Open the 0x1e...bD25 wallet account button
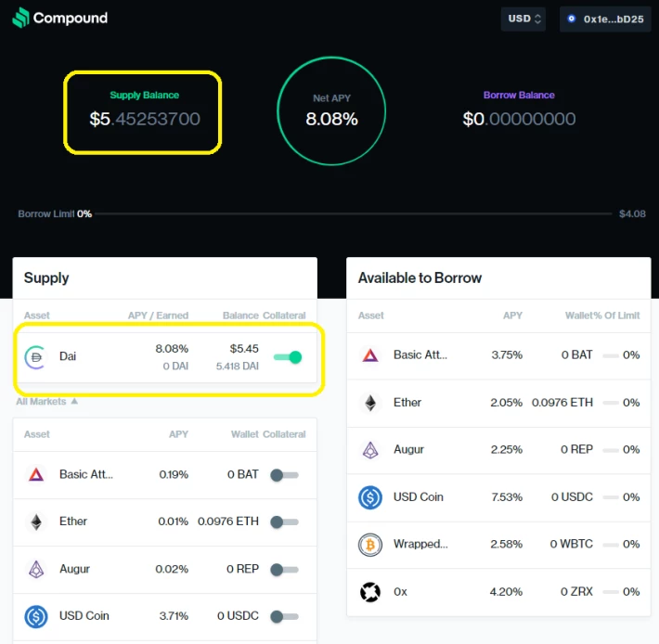This screenshot has width=659, height=644. pyautogui.click(x=605, y=19)
